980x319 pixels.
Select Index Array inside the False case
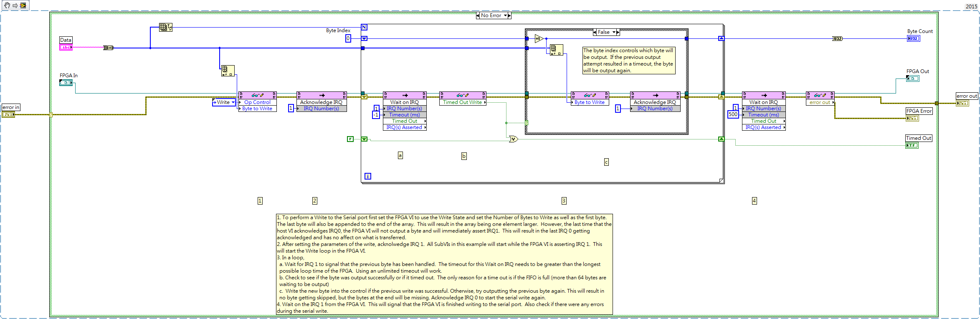557,50
